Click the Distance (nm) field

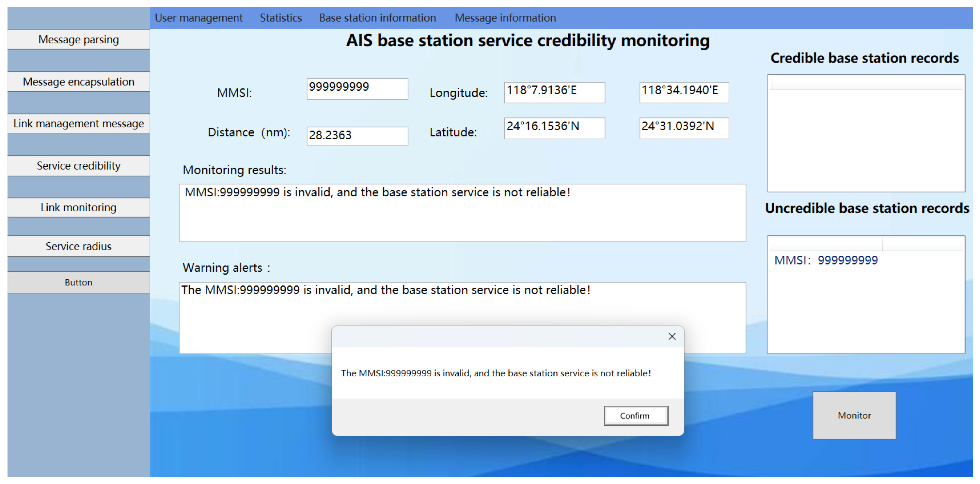coord(357,136)
